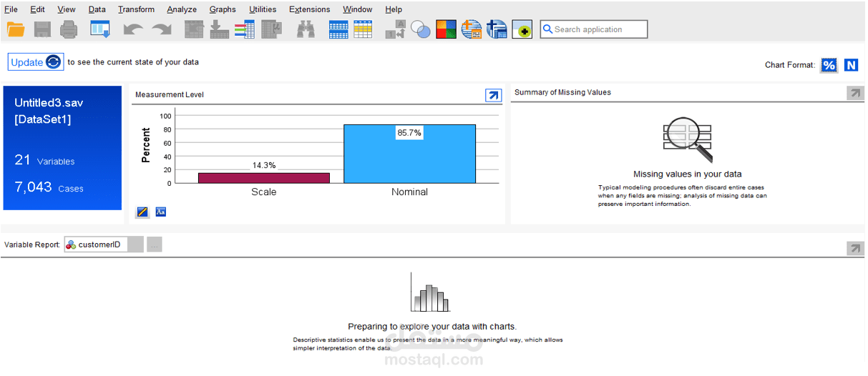Click the histogram chart illustration

(430, 292)
